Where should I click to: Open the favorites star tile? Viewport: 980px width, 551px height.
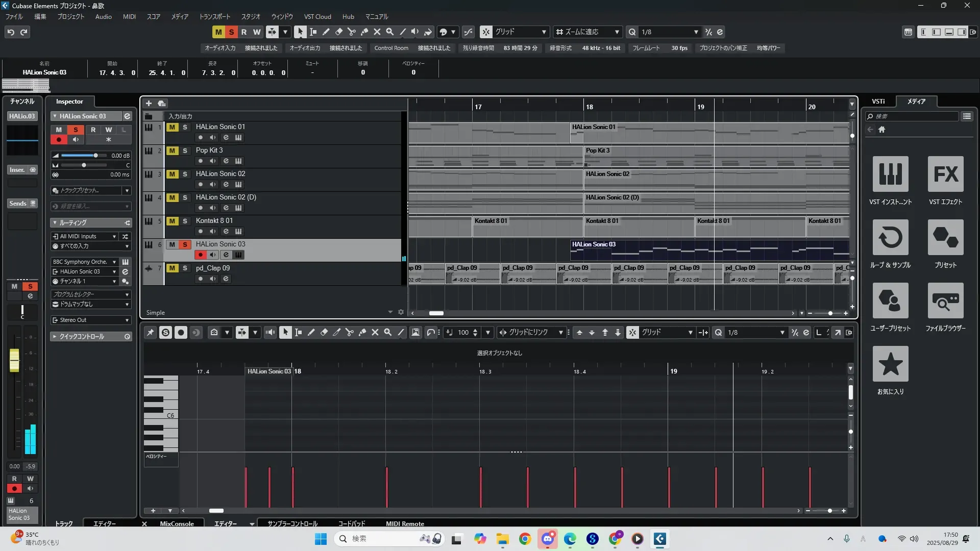[x=890, y=364]
